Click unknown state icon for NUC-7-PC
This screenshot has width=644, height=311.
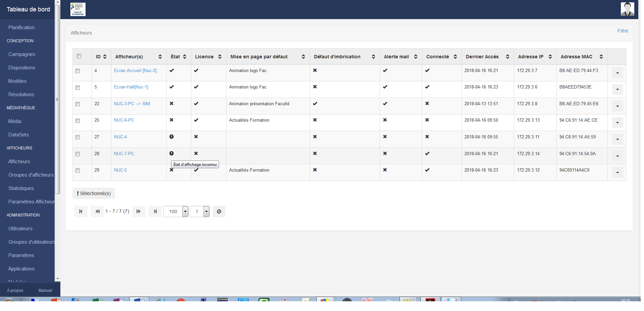point(171,153)
